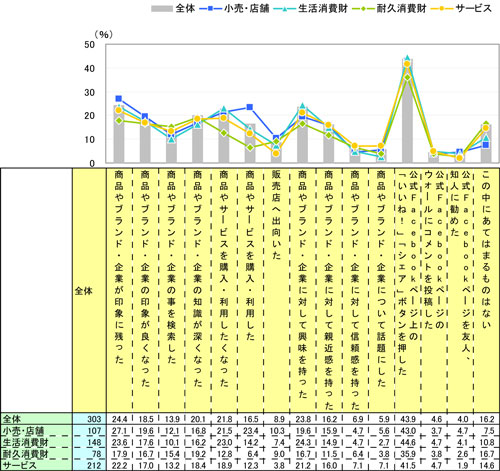Click the highest cyan triangle point near 44.6
This screenshot has height=471, width=500.
407,58
